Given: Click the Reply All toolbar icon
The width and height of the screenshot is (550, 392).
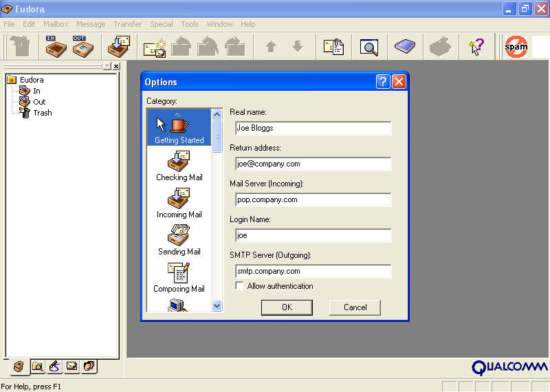Looking at the screenshot, I should click(x=208, y=46).
